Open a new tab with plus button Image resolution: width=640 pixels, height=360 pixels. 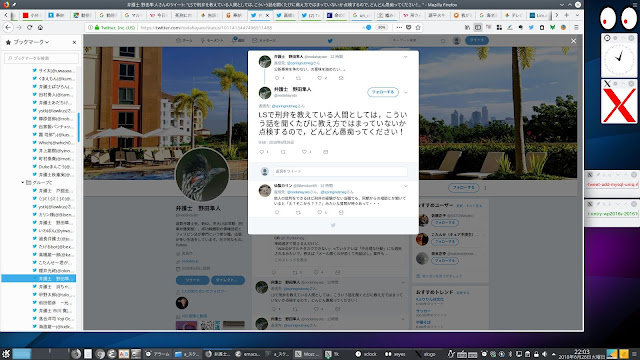(x=567, y=15)
